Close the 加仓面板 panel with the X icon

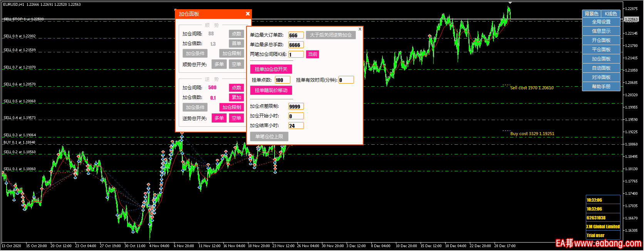coord(248,14)
